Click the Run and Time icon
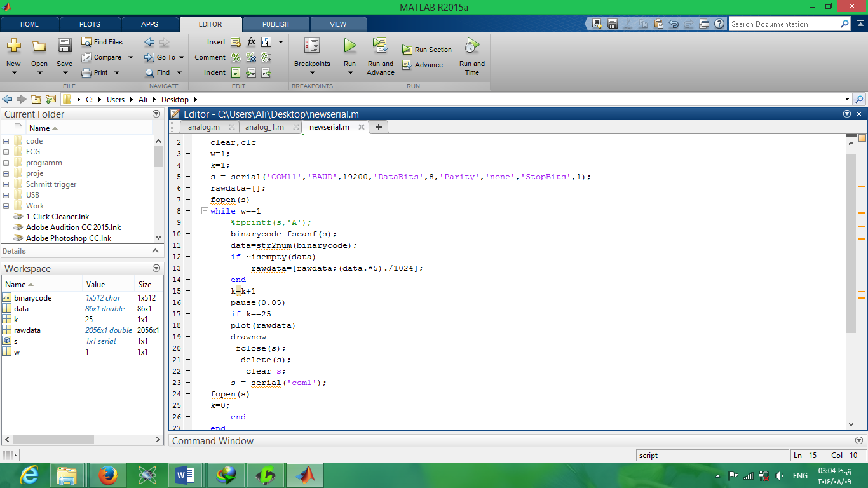Viewport: 868px width, 488px height. tap(471, 46)
